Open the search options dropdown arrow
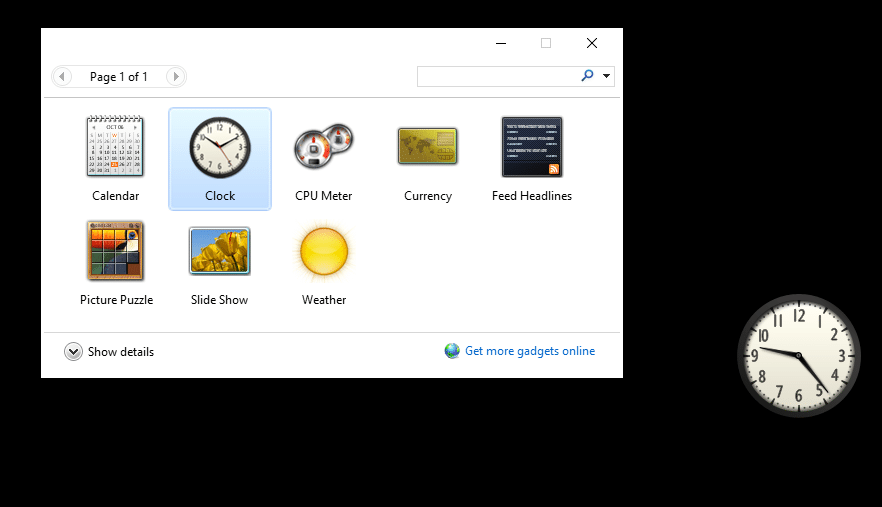Screen dimensions: 882x507 pos(606,76)
